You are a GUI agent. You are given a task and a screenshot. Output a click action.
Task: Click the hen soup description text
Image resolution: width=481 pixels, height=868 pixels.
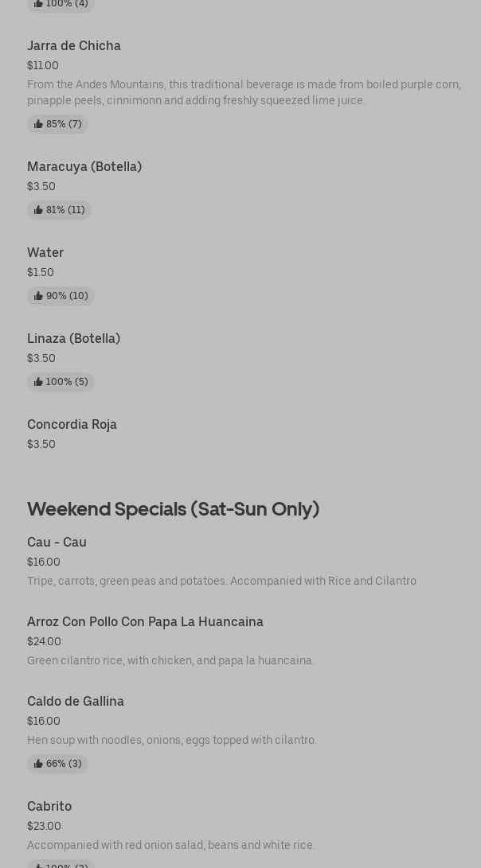[x=172, y=741]
